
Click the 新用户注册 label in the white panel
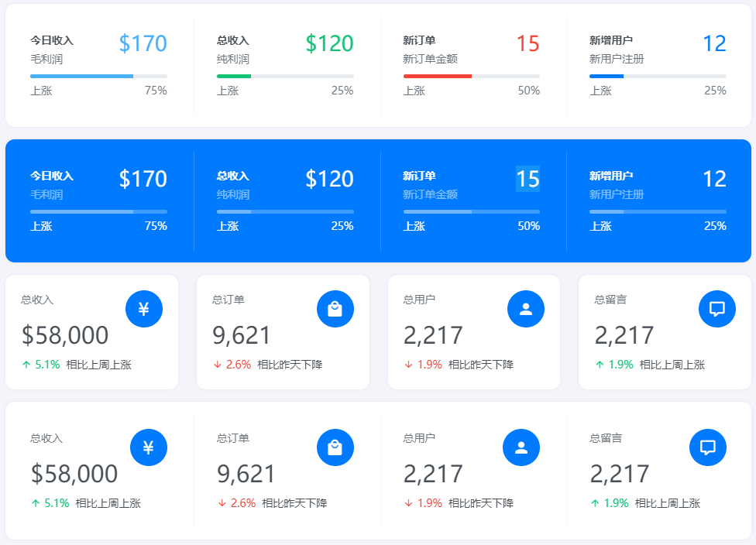[x=617, y=59]
